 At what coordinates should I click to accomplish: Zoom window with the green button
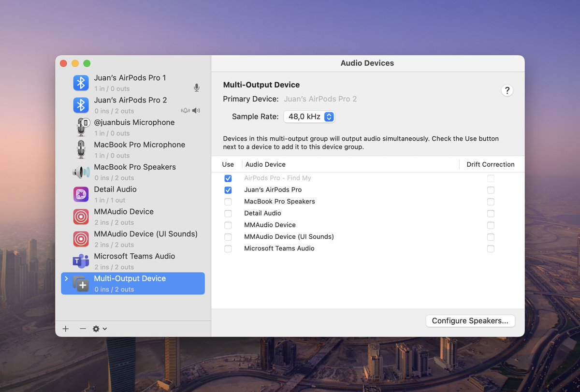point(87,63)
